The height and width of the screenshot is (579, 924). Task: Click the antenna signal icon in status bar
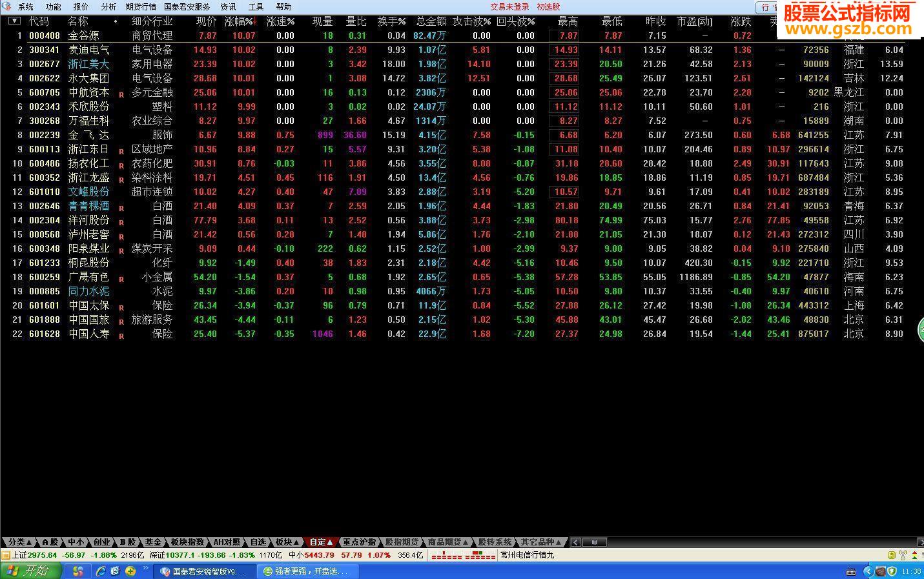903,555
